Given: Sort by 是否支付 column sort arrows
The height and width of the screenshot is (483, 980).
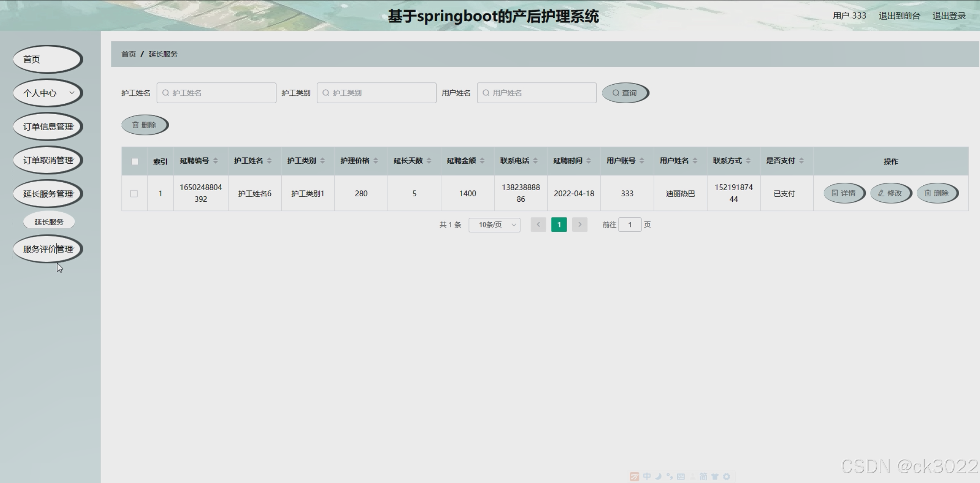Looking at the screenshot, I should click(x=801, y=161).
